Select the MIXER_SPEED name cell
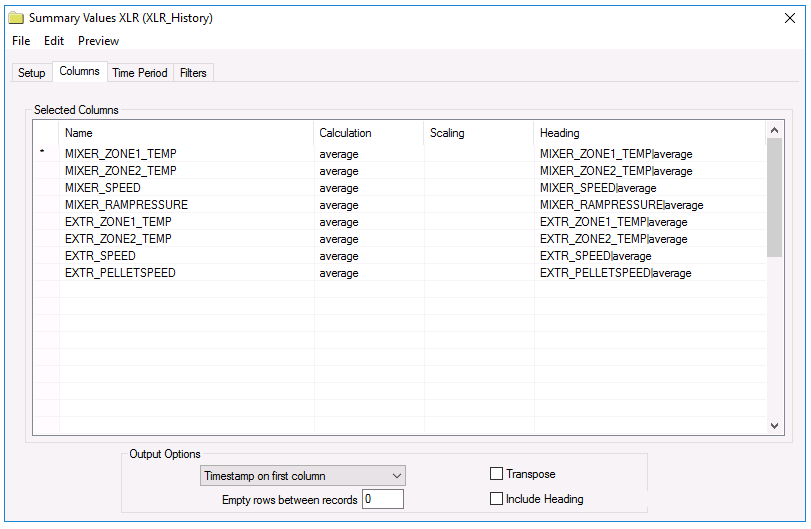The image size is (811, 529). coord(186,188)
